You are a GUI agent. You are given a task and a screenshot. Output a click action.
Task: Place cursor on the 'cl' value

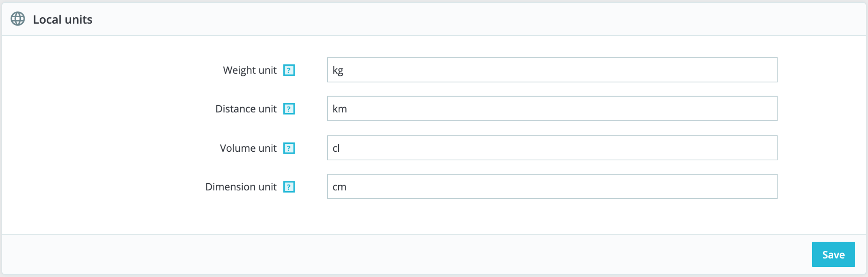coord(336,148)
